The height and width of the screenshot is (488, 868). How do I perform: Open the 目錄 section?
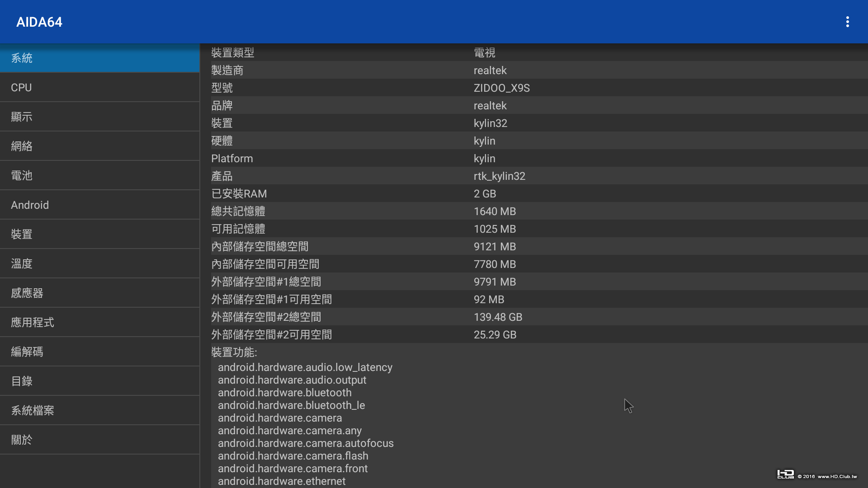point(99,381)
